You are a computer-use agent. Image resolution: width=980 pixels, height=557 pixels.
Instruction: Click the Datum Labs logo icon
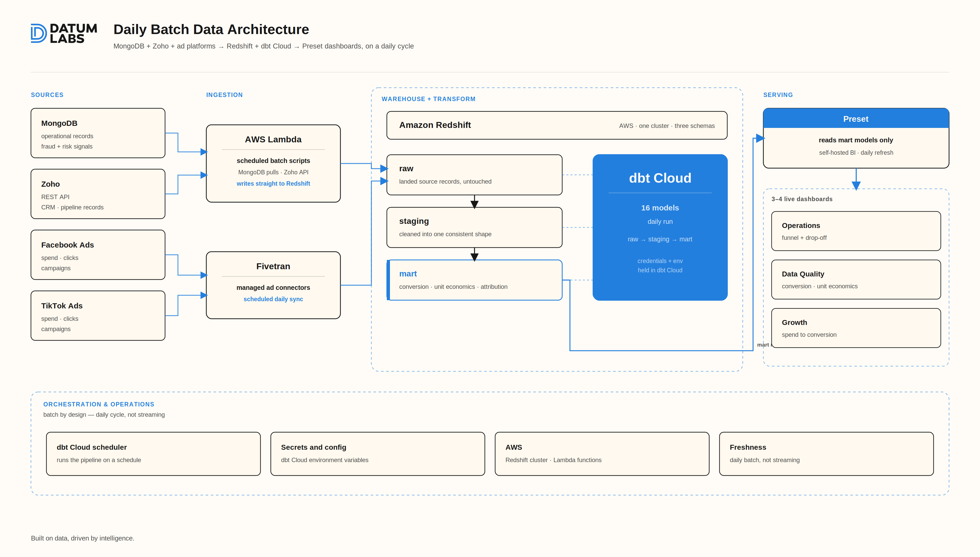click(39, 33)
